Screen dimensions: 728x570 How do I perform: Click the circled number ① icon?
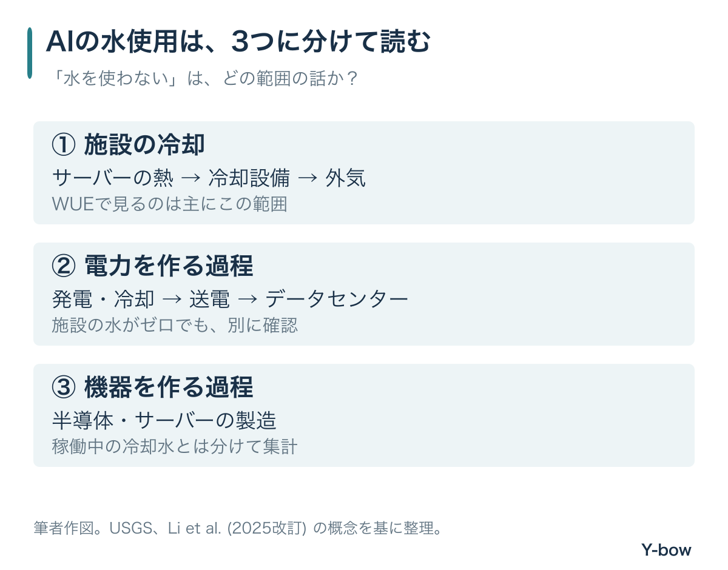(64, 146)
